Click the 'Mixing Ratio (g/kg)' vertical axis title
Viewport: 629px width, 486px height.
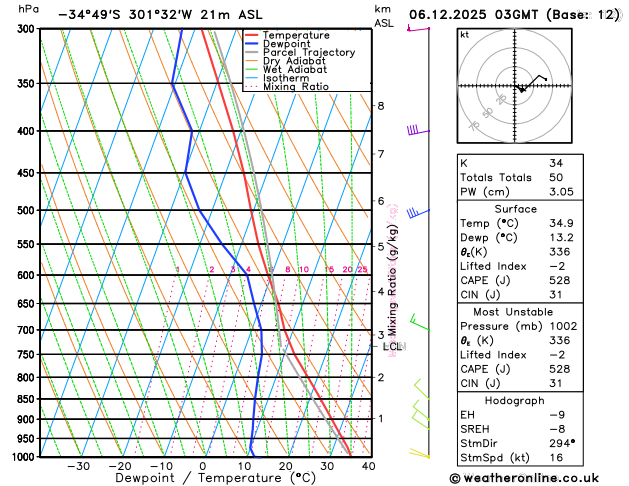[x=392, y=279]
